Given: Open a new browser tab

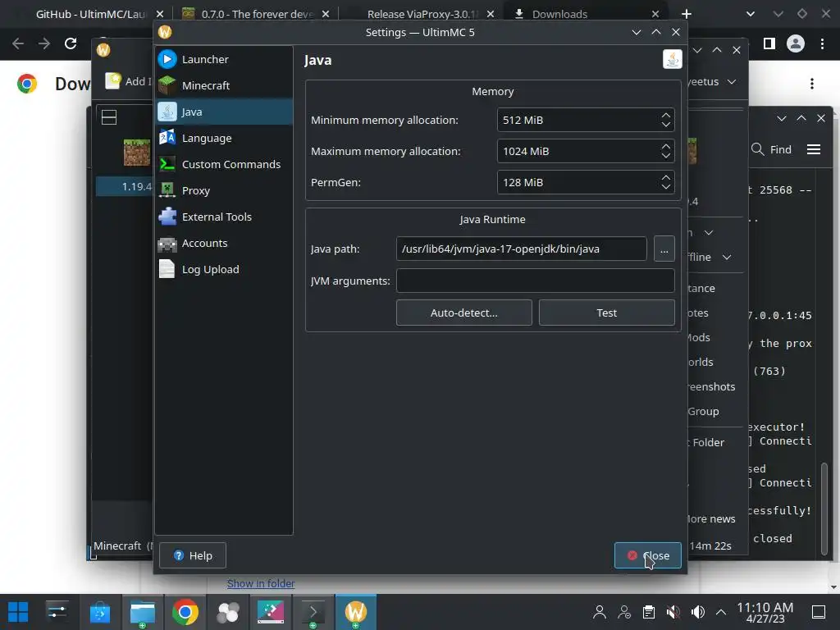Looking at the screenshot, I should coord(687,14).
